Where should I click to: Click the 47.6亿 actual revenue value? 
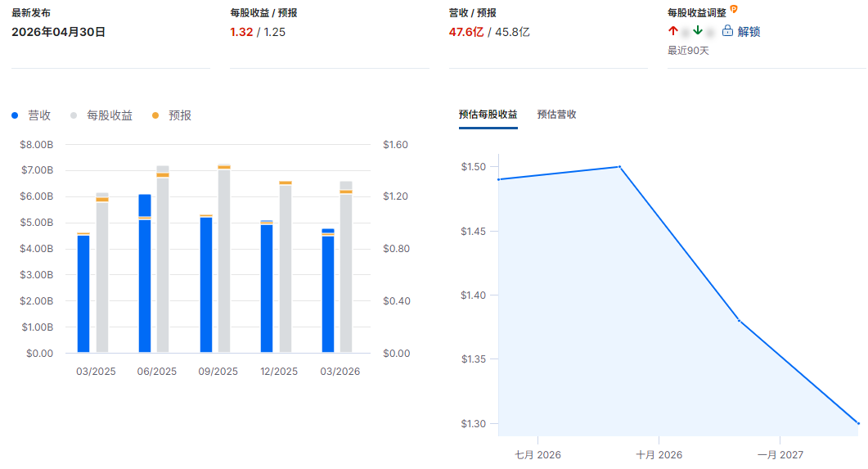pos(466,32)
